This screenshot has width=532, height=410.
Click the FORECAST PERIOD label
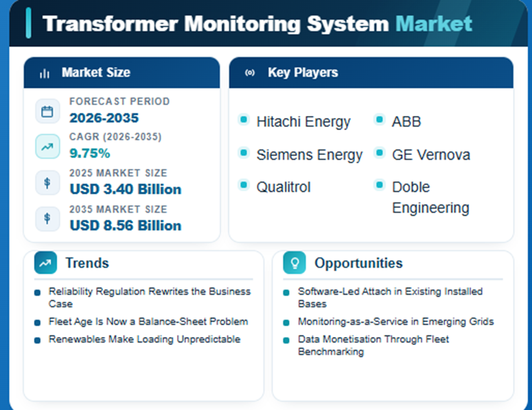point(119,101)
